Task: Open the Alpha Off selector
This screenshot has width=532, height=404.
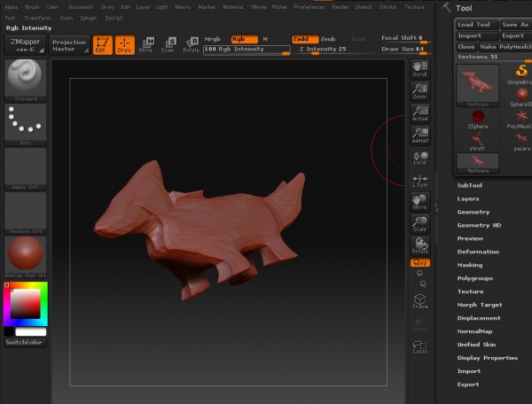Action: coord(26,168)
